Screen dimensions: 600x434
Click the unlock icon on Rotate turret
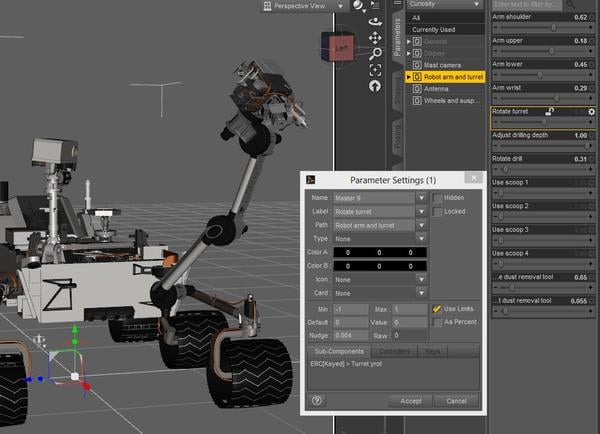point(550,111)
